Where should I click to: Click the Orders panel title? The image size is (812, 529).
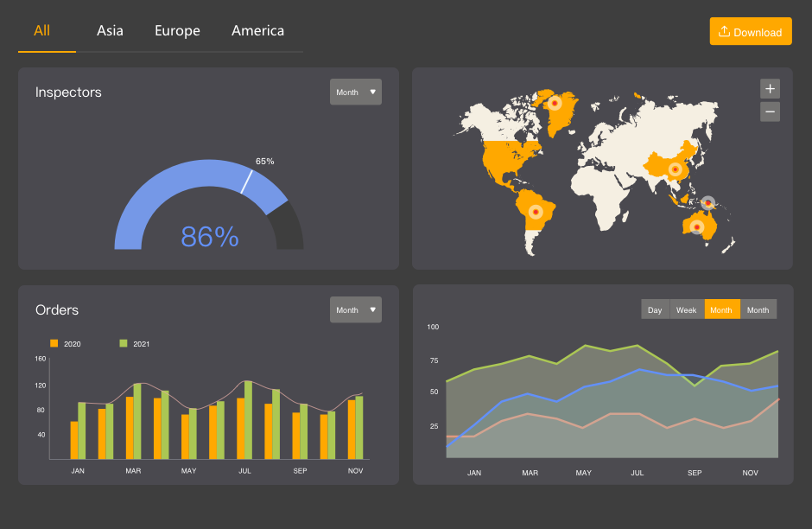pos(57,309)
